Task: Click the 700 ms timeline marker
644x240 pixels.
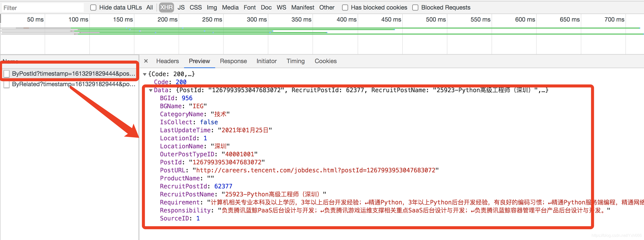Action: click(x=614, y=20)
